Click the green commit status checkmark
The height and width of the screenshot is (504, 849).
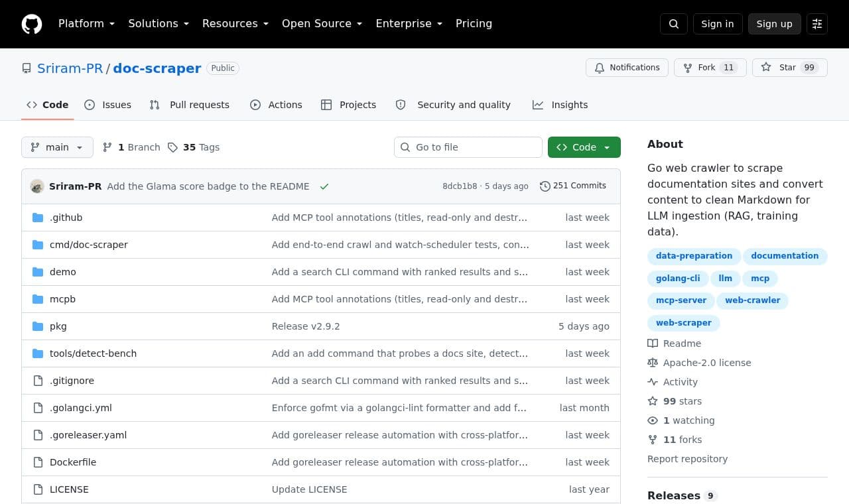click(324, 186)
